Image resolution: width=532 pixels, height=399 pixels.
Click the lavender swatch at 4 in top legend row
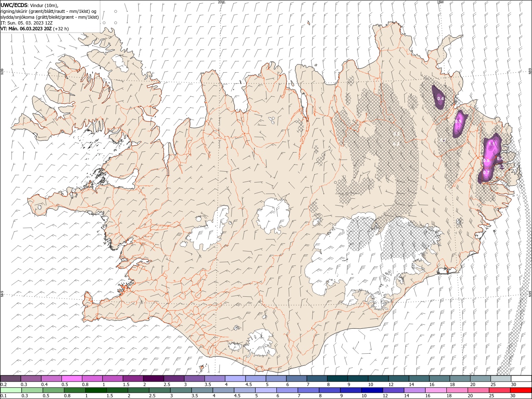pyautogui.click(x=235, y=379)
